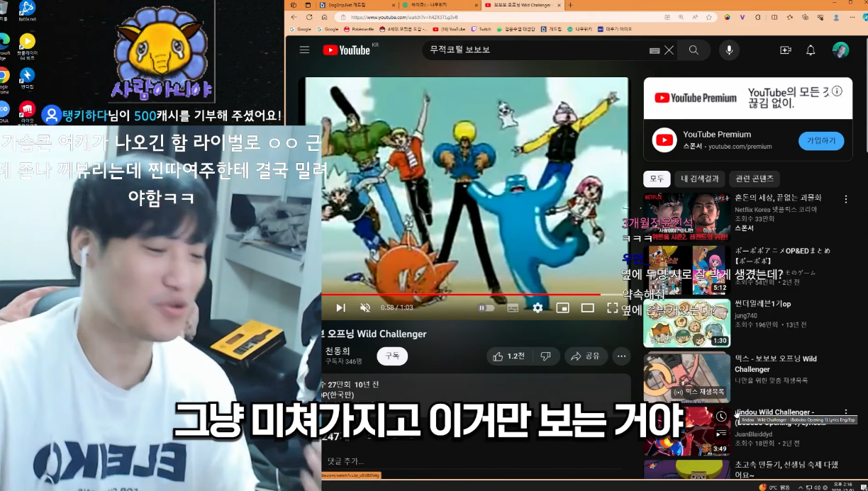The image size is (868, 491).
Task: Open YouTube notifications bell
Action: click(x=811, y=50)
